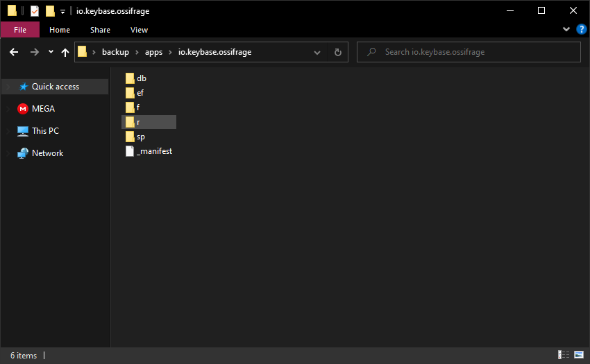Open the MEGA item in sidebar
Image resolution: width=590 pixels, height=364 pixels.
click(x=43, y=109)
